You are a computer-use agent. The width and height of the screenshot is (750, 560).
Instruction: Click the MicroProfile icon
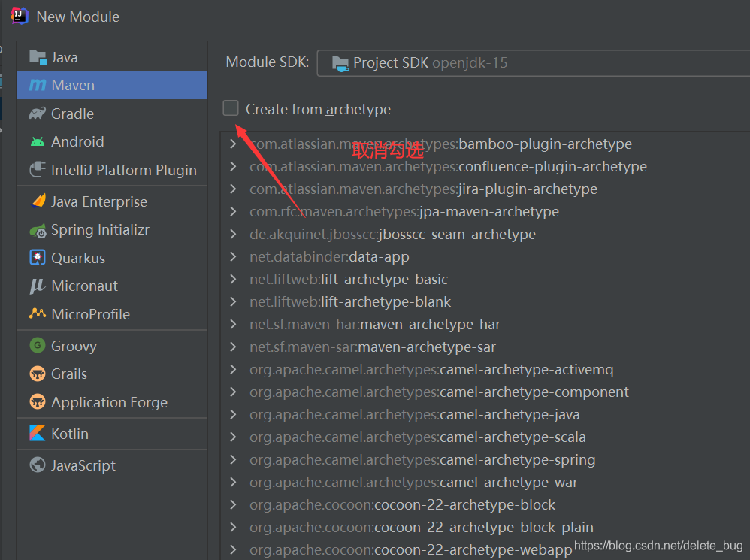(x=38, y=313)
